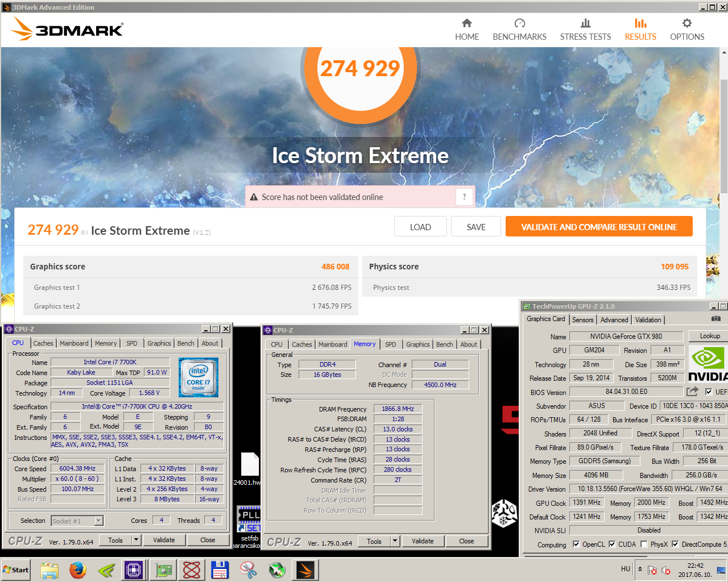Toggle the PhysX checkbox
The height and width of the screenshot is (582, 728).
point(644,544)
